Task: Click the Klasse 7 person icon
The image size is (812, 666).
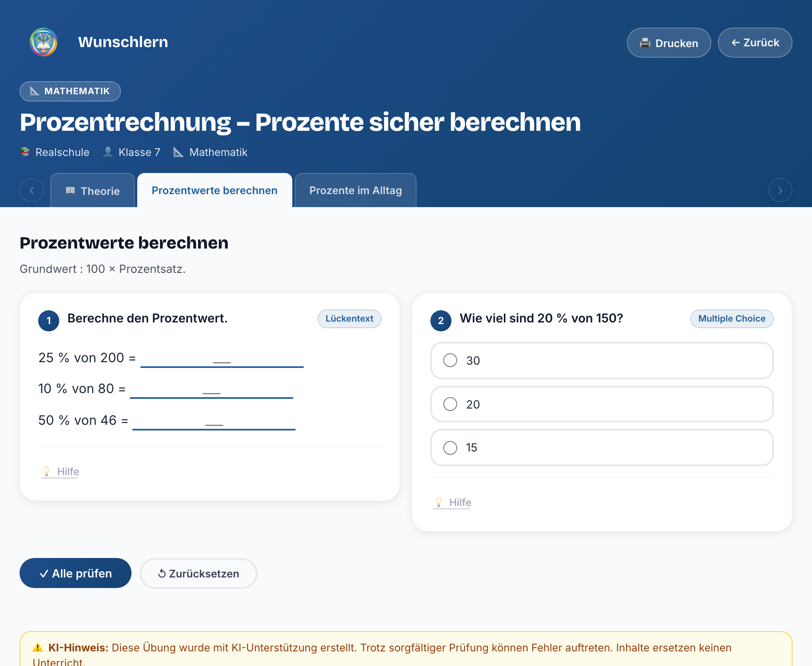Action: click(x=108, y=152)
